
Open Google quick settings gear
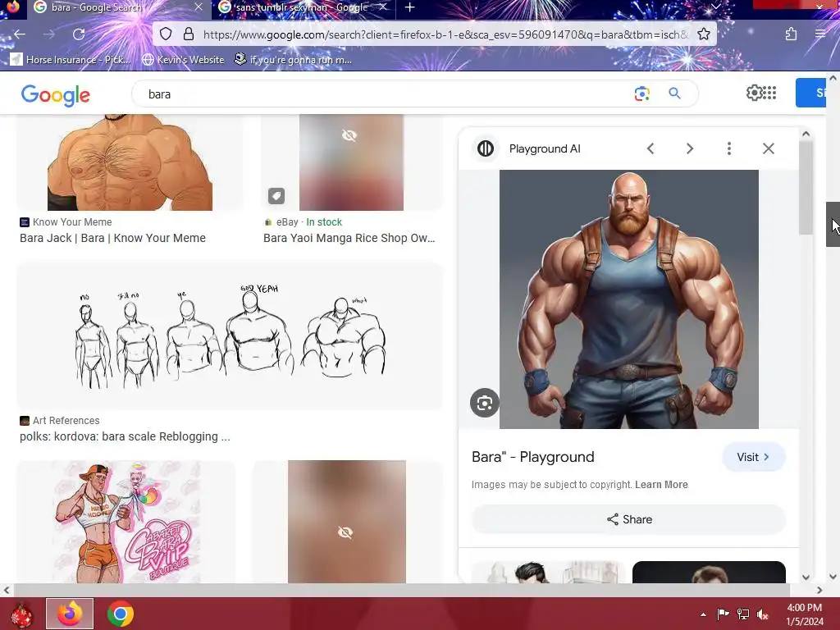pyautogui.click(x=755, y=93)
